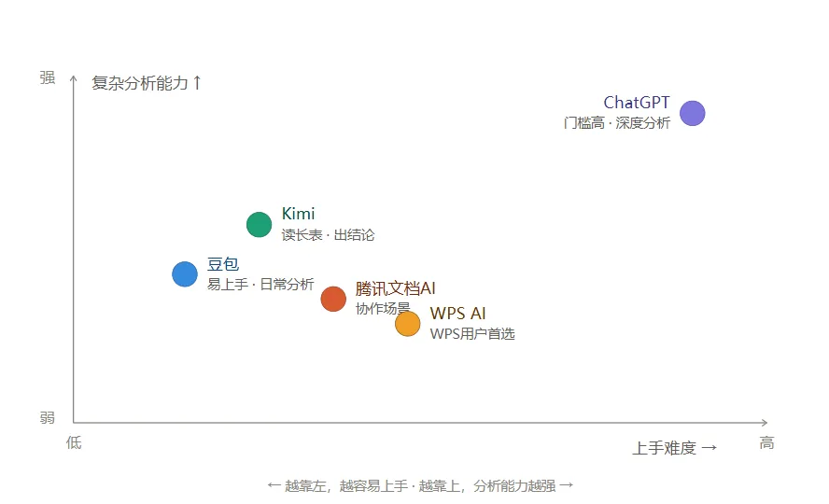Click the blue 豆包 data point

point(185,274)
